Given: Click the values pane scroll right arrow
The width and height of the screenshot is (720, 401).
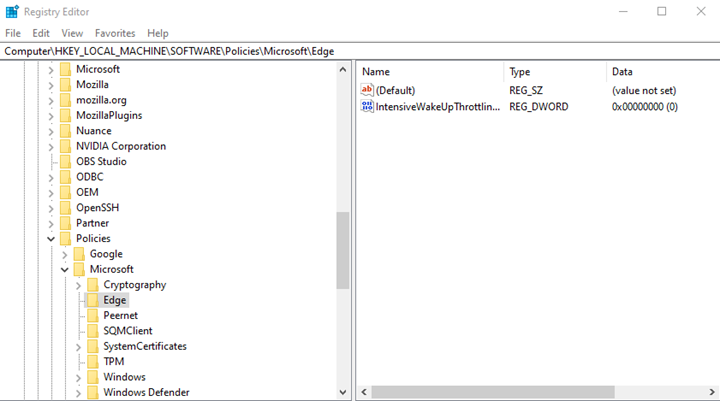Looking at the screenshot, I should 712,392.
